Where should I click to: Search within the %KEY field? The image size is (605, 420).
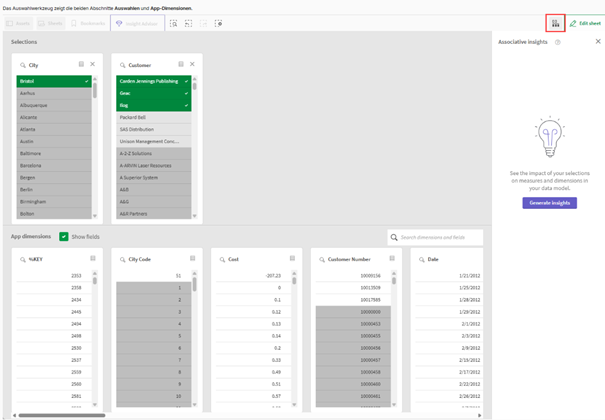click(23, 260)
